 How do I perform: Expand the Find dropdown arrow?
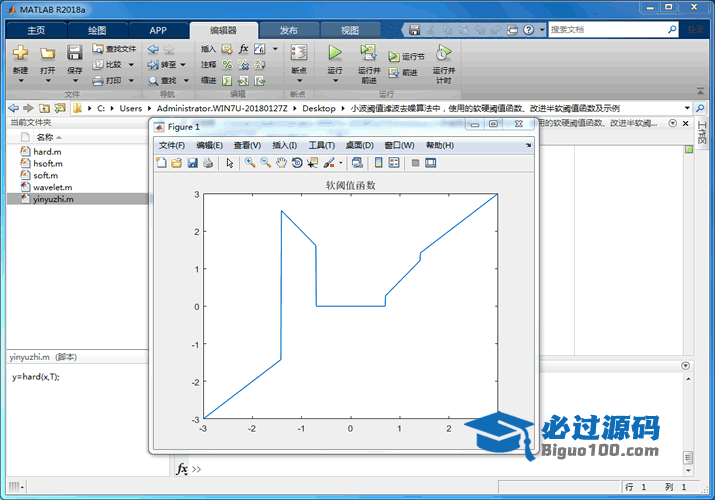coord(186,81)
